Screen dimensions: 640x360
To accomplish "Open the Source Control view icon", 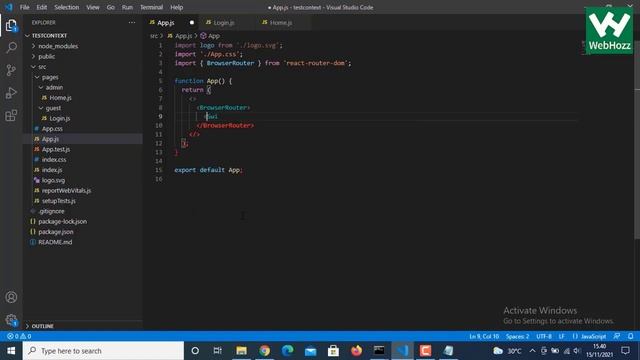I will (11, 70).
